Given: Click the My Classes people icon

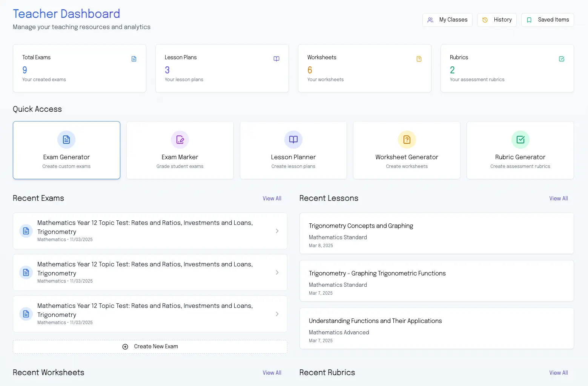Looking at the screenshot, I should click(430, 20).
